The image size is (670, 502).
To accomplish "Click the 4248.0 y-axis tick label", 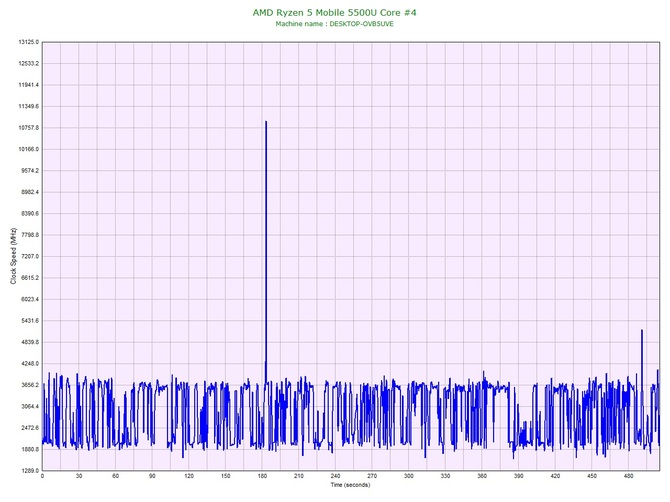I will click(29, 364).
